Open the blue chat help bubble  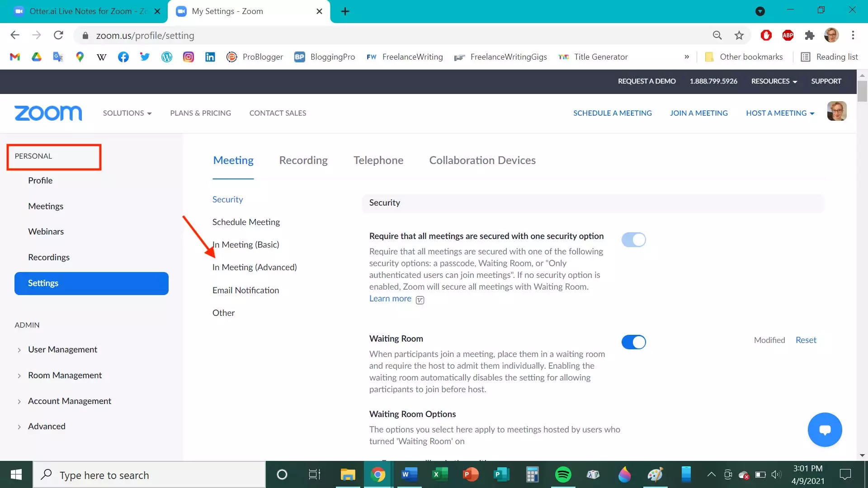(825, 430)
